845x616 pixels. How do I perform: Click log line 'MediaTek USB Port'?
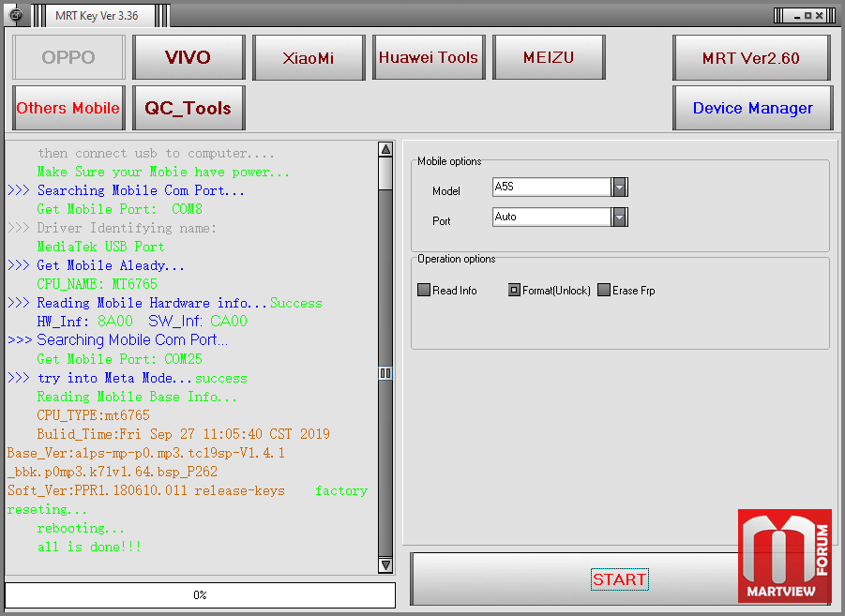click(x=100, y=247)
